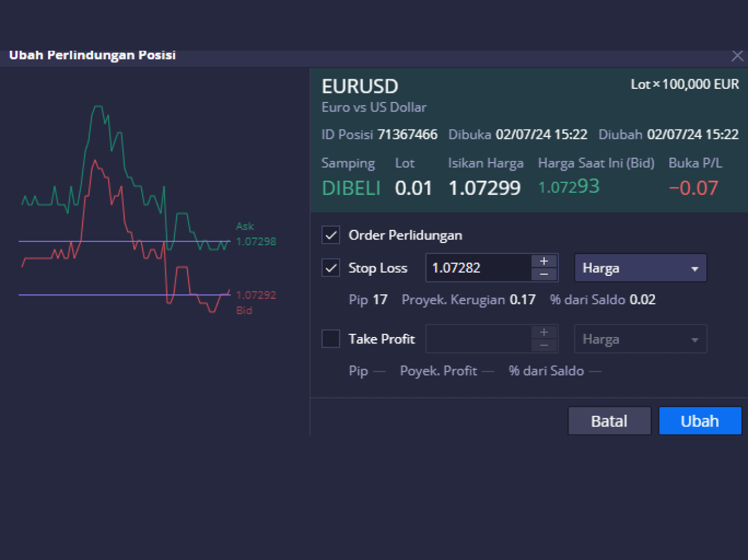
Task: Uncheck the Stop Loss checkbox
Action: 331,268
